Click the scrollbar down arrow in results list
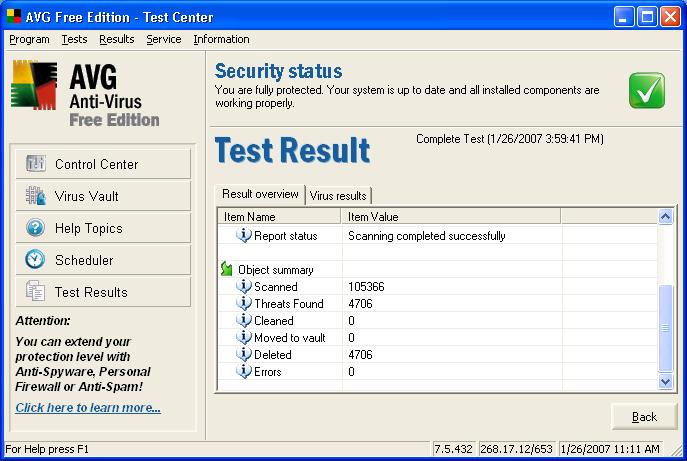Image resolution: width=687 pixels, height=461 pixels. coord(666,381)
